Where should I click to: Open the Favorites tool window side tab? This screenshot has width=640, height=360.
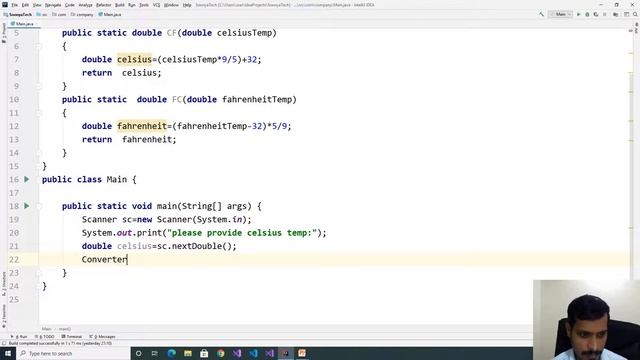pos(4,316)
